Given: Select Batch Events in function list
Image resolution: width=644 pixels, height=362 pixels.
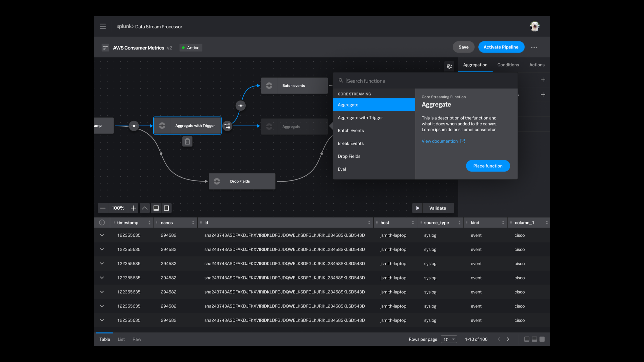Looking at the screenshot, I should point(351,131).
